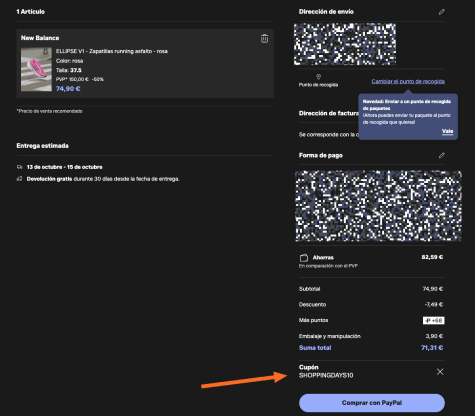Viewport: 475px width, 416px height.
Task: Click the Dirección de facturación heading
Action: (329, 113)
